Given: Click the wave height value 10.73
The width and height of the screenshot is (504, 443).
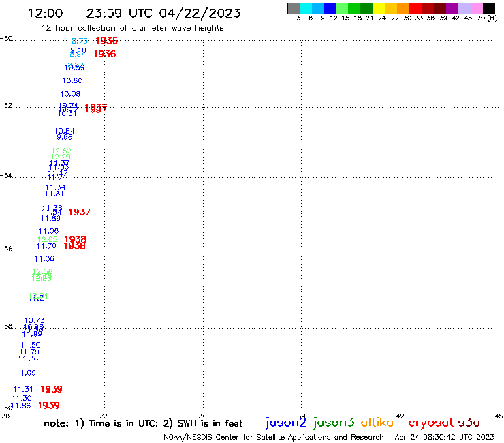Looking at the screenshot, I should [34, 320].
